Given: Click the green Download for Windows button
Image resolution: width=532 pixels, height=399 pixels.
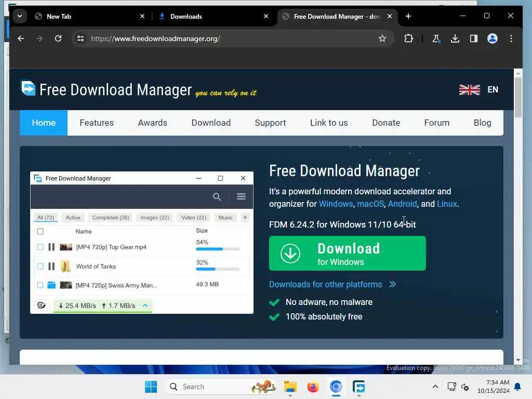Looking at the screenshot, I should (x=348, y=254).
